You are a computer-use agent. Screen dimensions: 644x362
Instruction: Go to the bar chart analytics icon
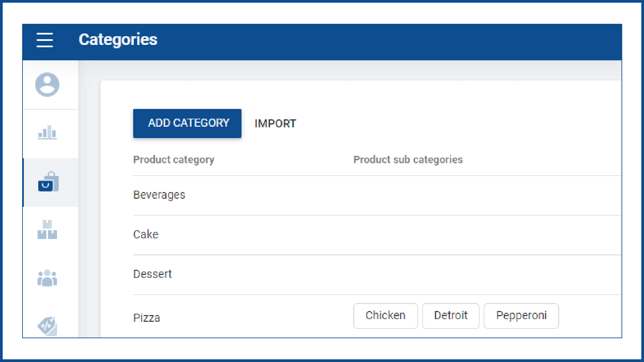(x=47, y=132)
